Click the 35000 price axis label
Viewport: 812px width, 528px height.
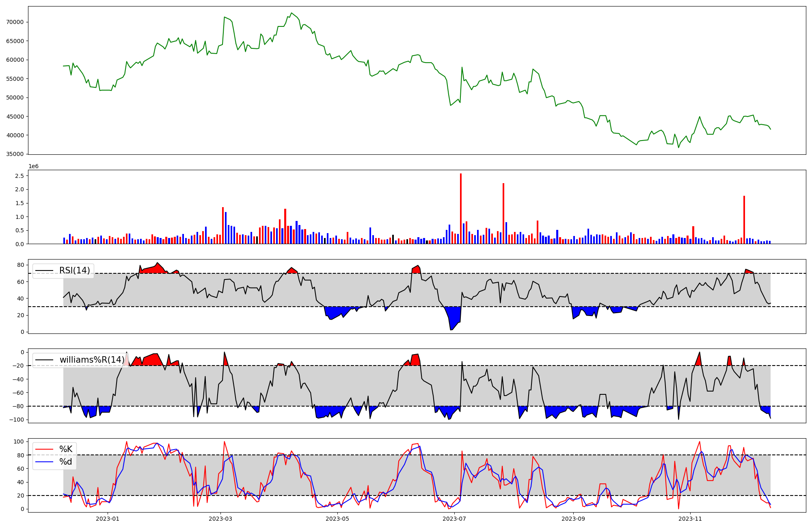15,154
